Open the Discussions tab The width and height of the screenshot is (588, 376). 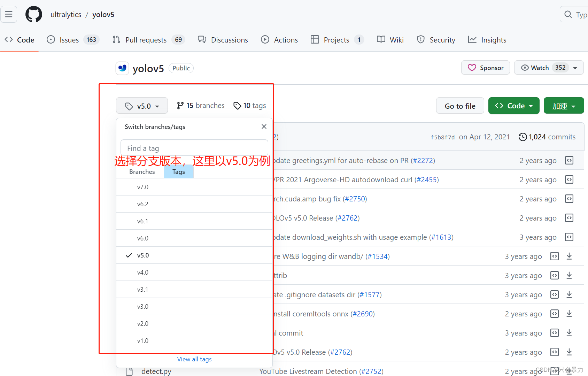coord(223,40)
